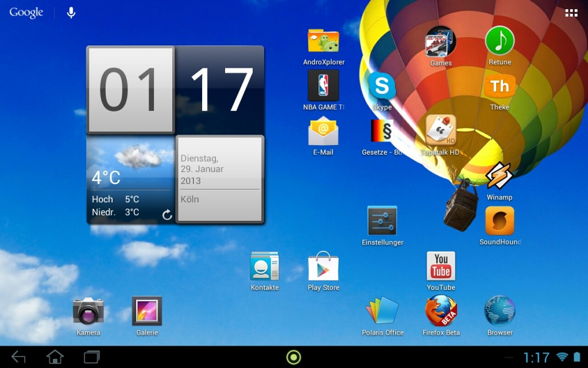The image size is (588, 368).
Task: Open the all-apps drawer grid
Action: pyautogui.click(x=571, y=13)
